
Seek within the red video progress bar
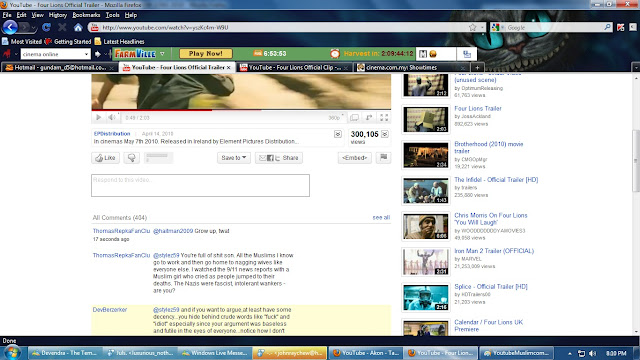pyautogui.click(x=151, y=110)
